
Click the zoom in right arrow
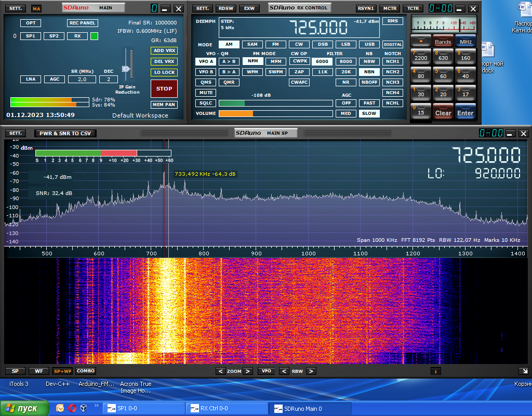(x=248, y=371)
